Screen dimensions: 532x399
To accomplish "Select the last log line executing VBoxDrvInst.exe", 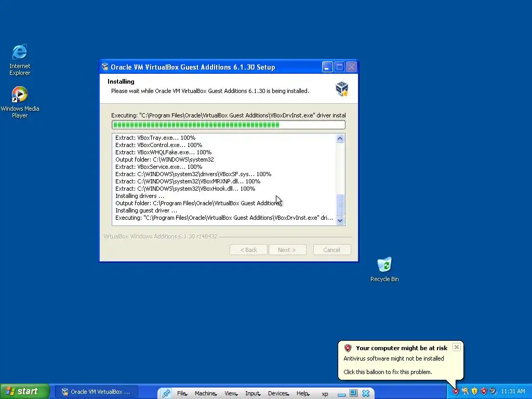I will [224, 218].
